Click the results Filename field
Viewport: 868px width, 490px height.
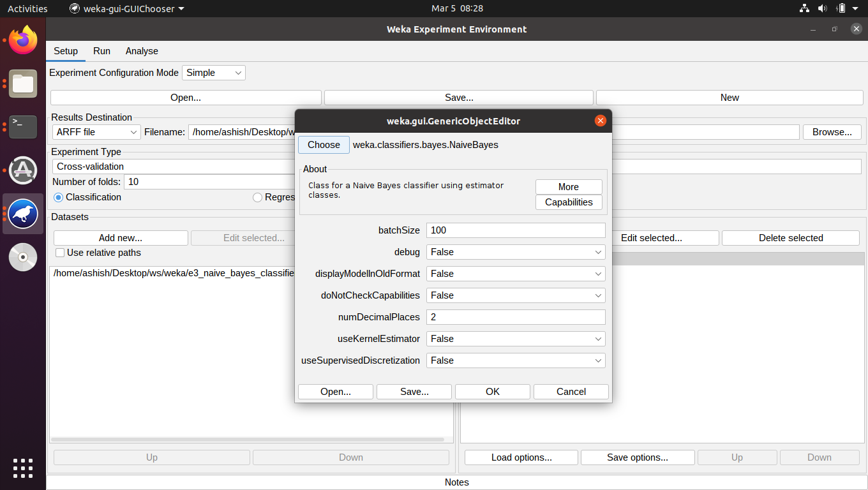coord(241,132)
